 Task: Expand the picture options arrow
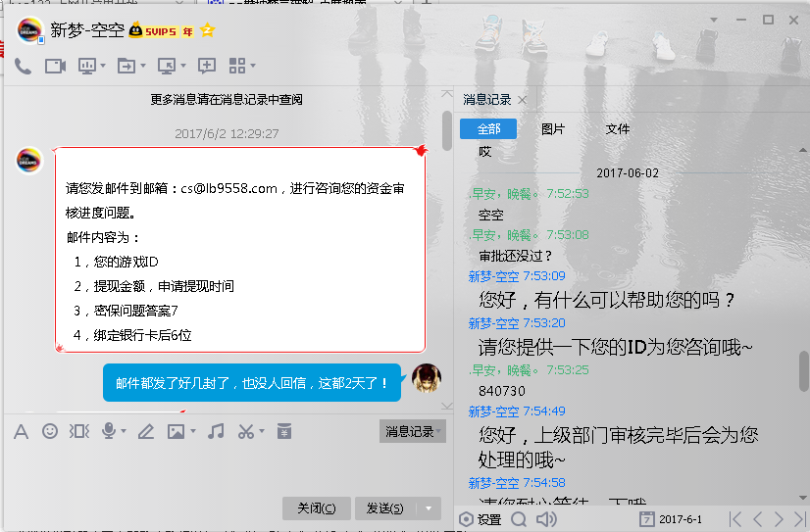click(x=192, y=431)
